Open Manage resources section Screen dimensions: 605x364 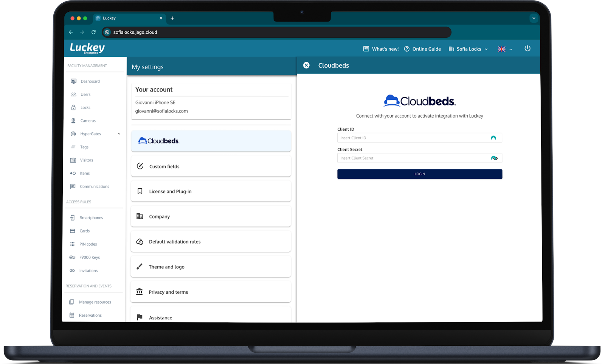(95, 302)
